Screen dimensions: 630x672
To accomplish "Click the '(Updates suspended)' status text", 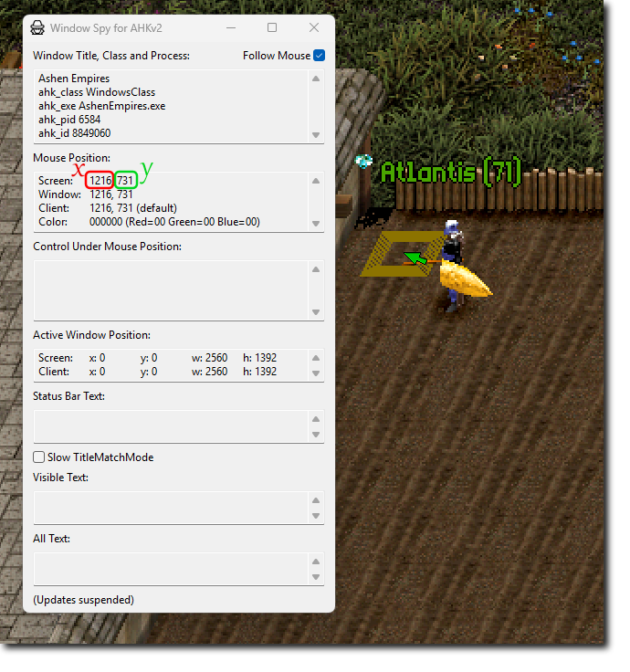I will pos(84,600).
